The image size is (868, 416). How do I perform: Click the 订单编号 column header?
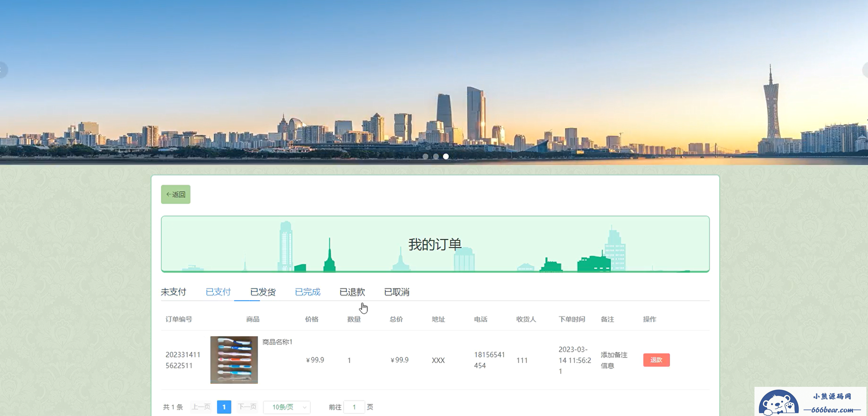[179, 319]
